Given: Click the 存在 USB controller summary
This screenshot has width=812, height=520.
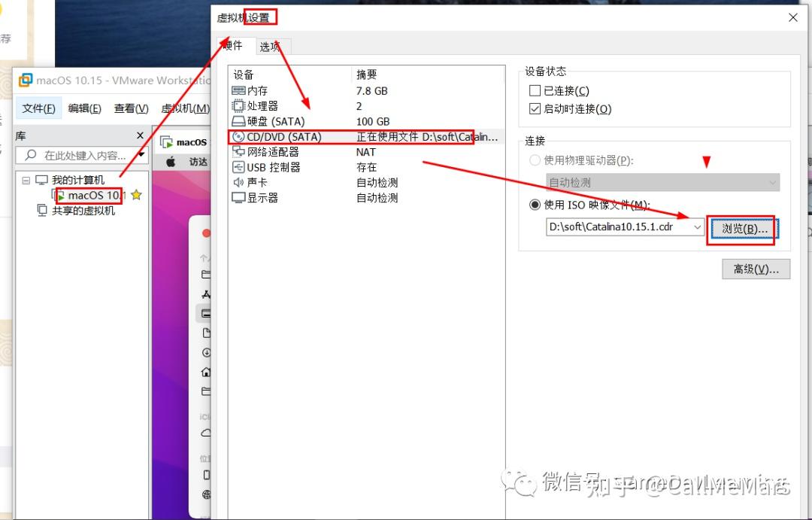Looking at the screenshot, I should click(x=366, y=167).
